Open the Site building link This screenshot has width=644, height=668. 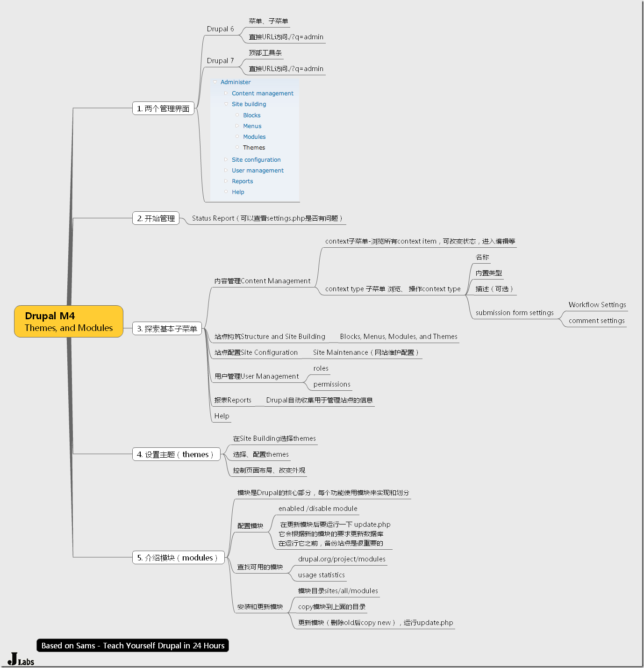[x=249, y=104]
